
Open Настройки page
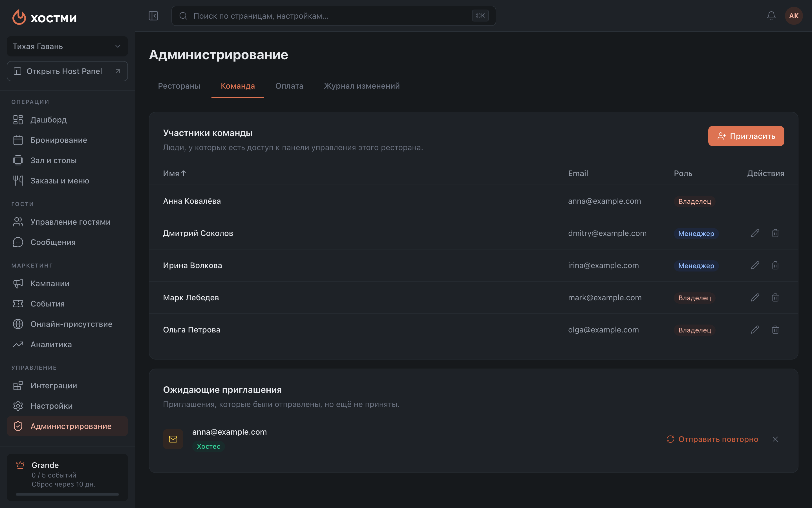[67, 406]
